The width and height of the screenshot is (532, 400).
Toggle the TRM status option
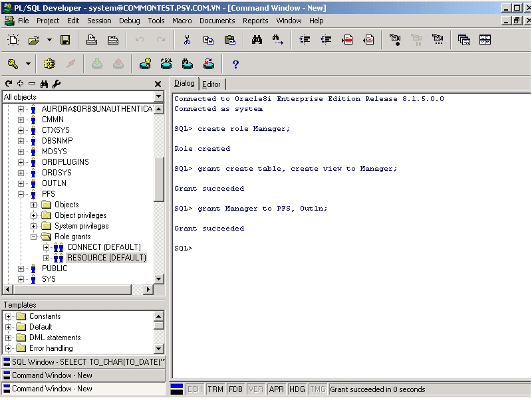[215, 389]
